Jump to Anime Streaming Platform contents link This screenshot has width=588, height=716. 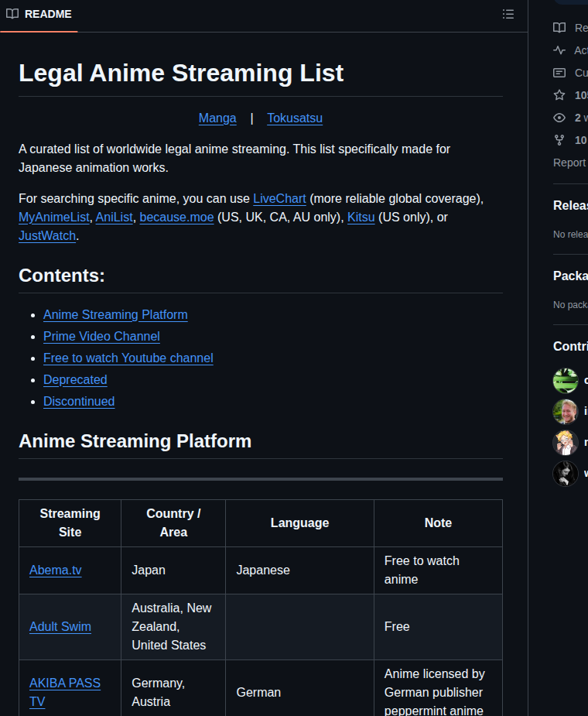pyautogui.click(x=115, y=314)
